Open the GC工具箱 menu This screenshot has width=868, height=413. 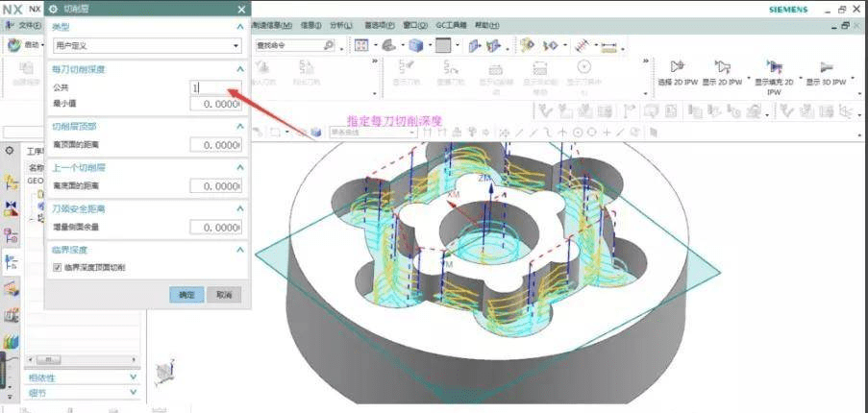click(451, 25)
